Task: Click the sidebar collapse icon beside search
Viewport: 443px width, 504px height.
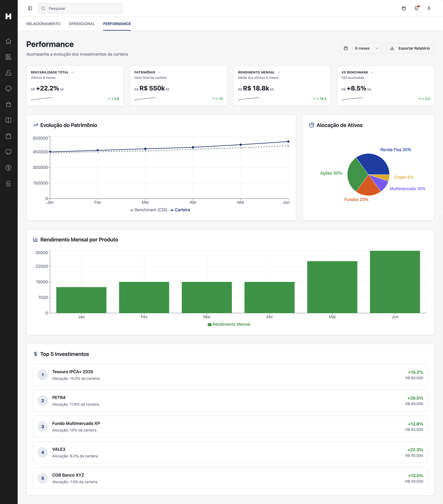Action: (x=30, y=8)
